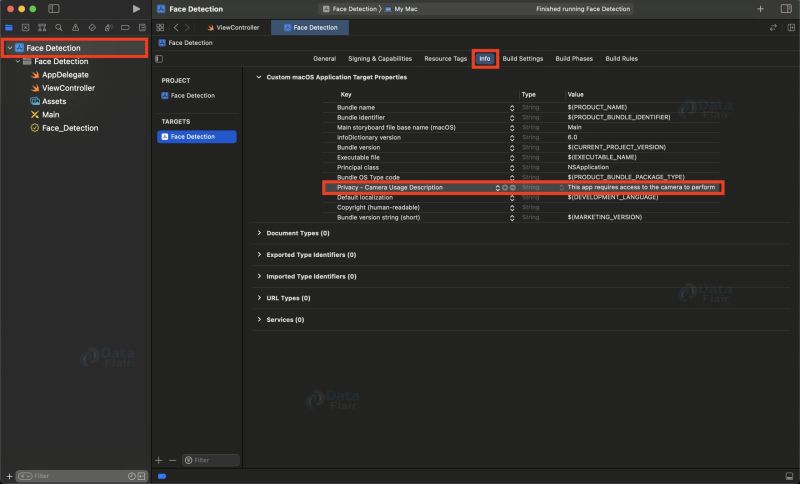Click the remove target minus button
Viewport: 800px width, 484px height.
coord(172,460)
